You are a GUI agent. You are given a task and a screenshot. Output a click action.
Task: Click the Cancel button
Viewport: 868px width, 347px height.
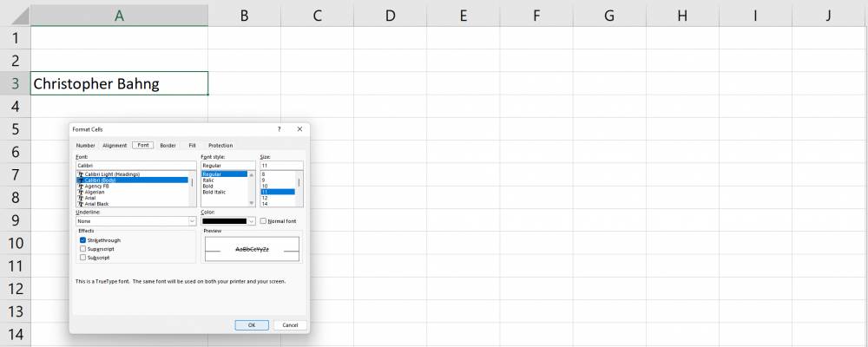pyautogui.click(x=290, y=325)
